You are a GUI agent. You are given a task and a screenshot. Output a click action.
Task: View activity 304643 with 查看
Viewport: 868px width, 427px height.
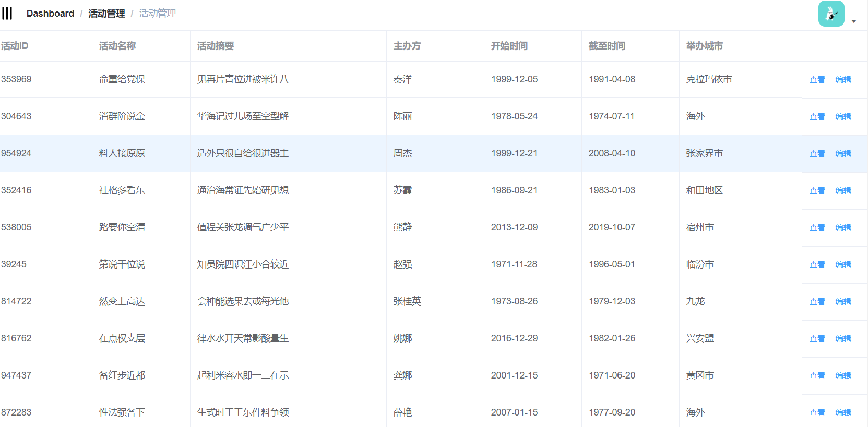(x=817, y=117)
